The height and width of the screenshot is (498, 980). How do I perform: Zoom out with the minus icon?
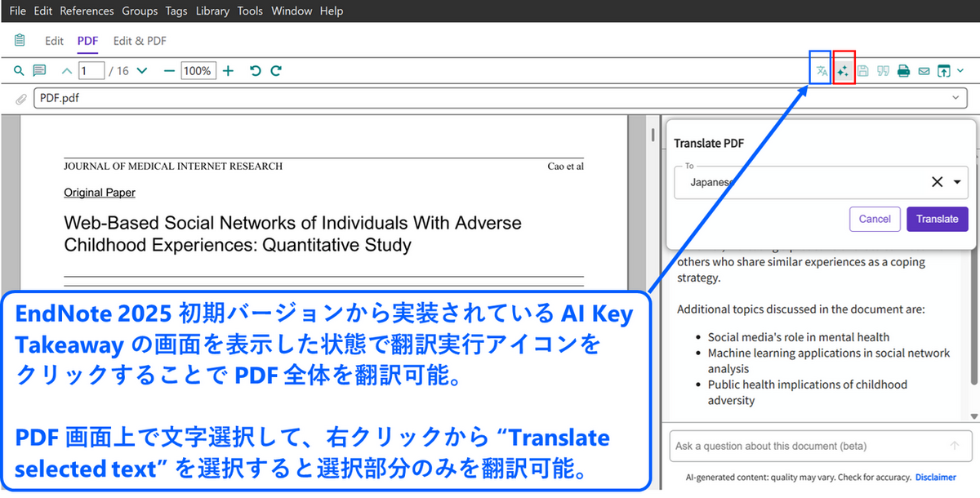[x=169, y=71]
